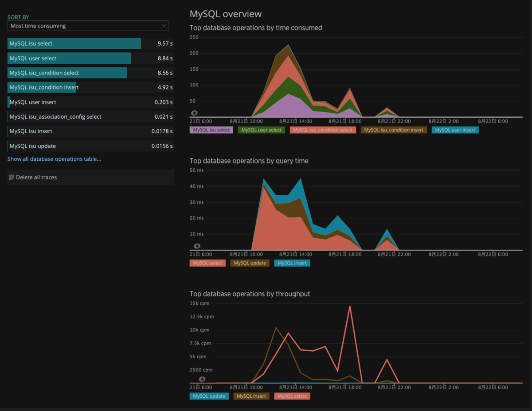The image size is (532, 411).
Task: Open MySQL isu_condition insert operation row
Action: tap(90, 87)
